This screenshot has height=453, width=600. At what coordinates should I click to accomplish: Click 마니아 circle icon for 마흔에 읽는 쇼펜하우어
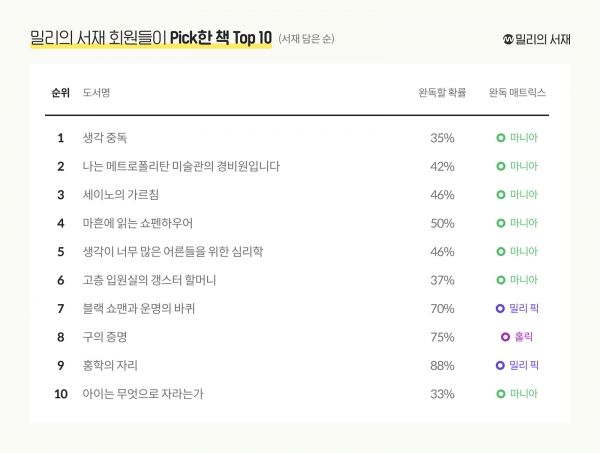tap(500, 223)
